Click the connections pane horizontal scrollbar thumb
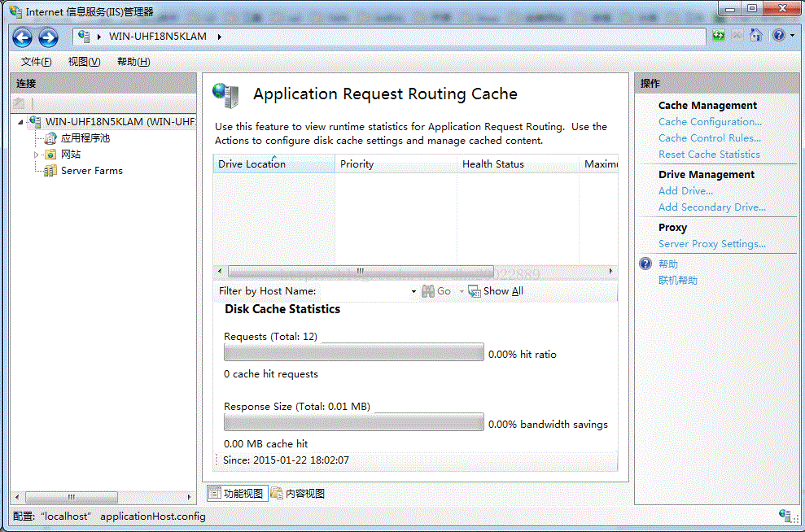 pyautogui.click(x=72, y=497)
